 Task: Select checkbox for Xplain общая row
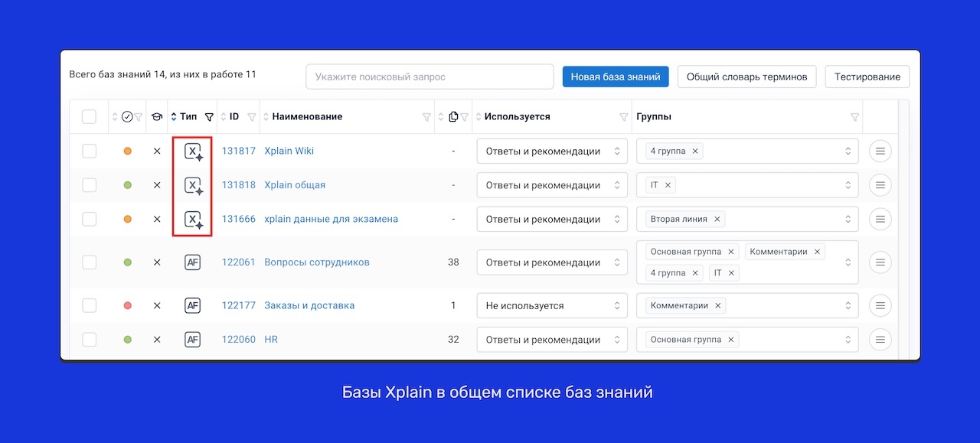[89, 185]
